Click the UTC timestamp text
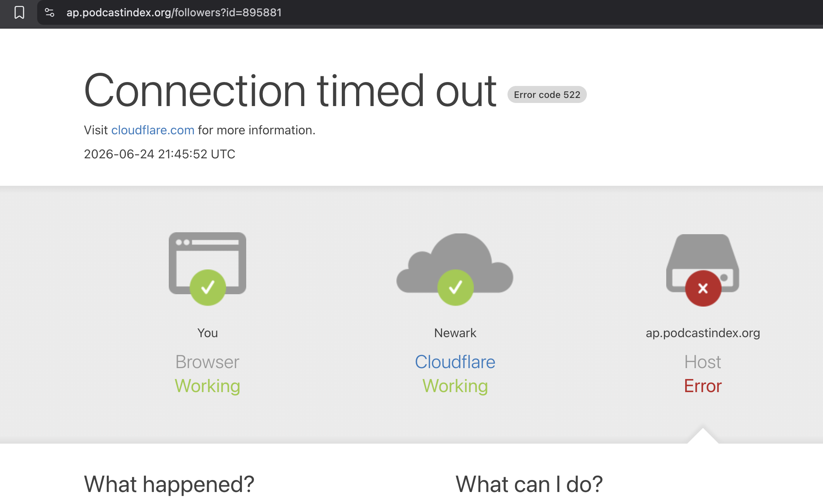The height and width of the screenshot is (504, 823). [x=159, y=154]
